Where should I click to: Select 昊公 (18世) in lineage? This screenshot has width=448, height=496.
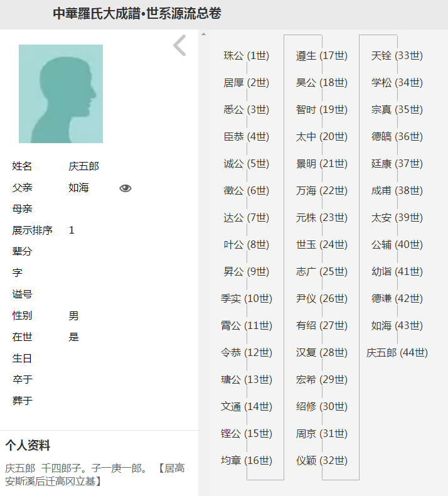click(x=321, y=82)
